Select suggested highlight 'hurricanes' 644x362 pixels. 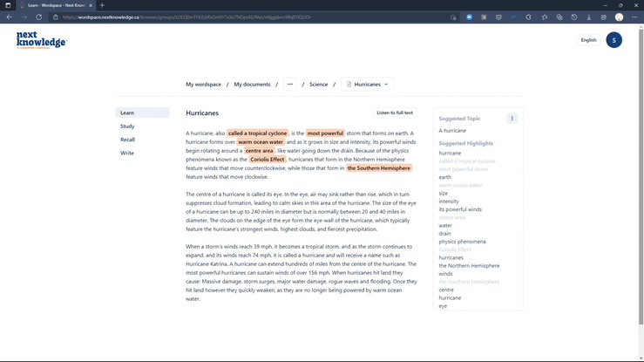[451, 257]
